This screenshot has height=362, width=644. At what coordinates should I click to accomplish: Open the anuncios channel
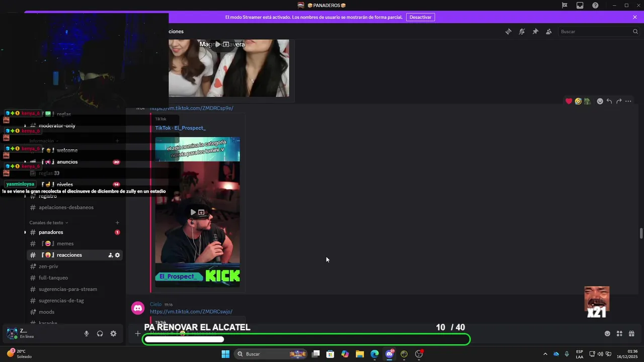[x=74, y=162]
